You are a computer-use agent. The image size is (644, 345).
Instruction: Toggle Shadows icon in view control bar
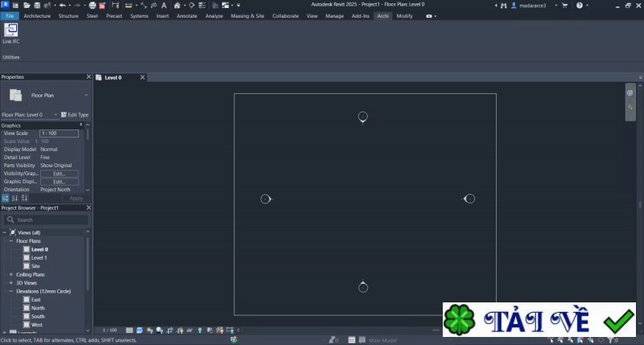click(159, 331)
